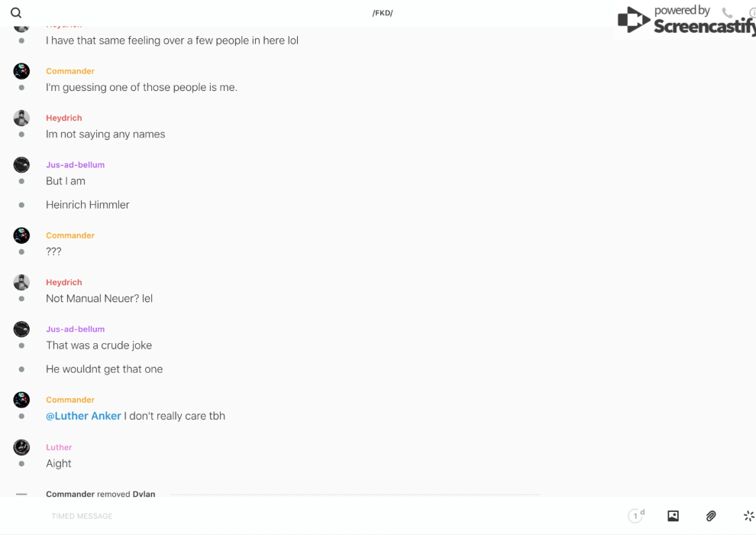Click the Screencastify logo
This screenshot has height=535, width=756.
click(x=685, y=21)
